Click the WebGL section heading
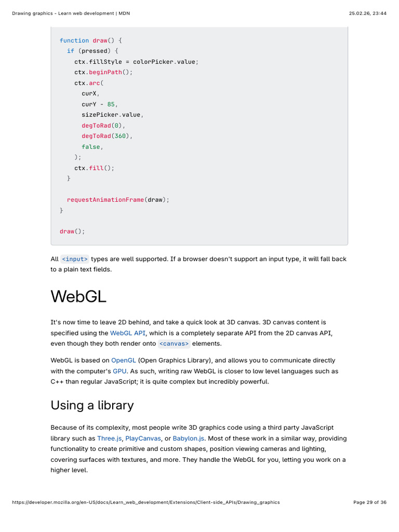This screenshot has height=532, width=399. (x=78, y=297)
